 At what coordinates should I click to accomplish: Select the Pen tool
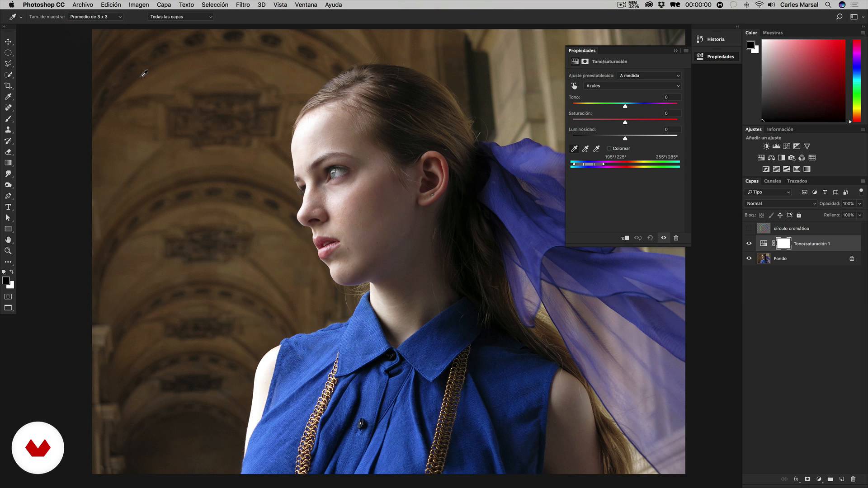(8, 196)
